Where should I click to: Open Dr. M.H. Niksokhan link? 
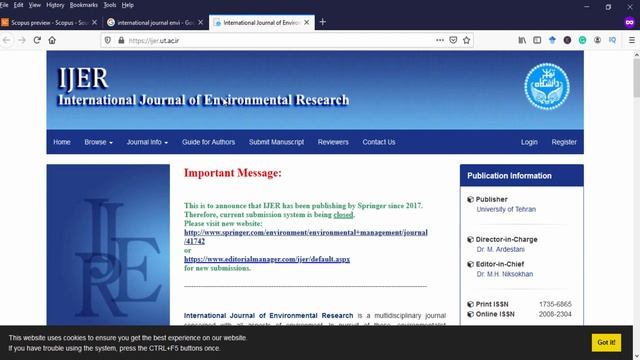tap(505, 274)
